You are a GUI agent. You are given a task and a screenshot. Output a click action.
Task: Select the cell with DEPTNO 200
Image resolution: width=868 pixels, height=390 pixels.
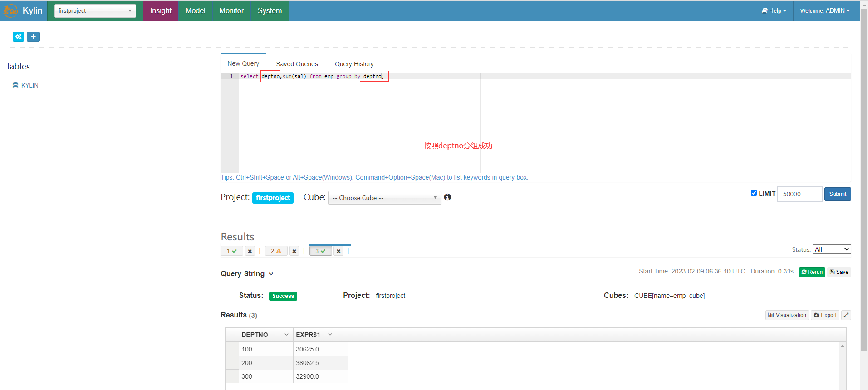coord(266,363)
